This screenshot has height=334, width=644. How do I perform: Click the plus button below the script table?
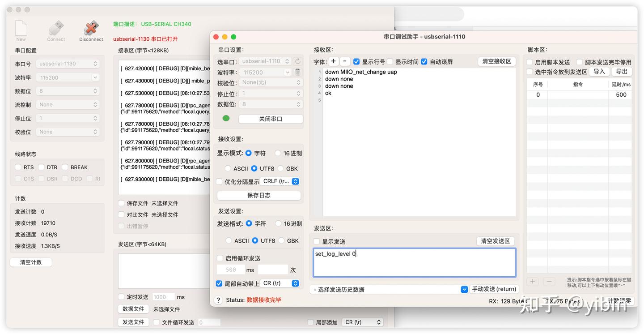(532, 282)
